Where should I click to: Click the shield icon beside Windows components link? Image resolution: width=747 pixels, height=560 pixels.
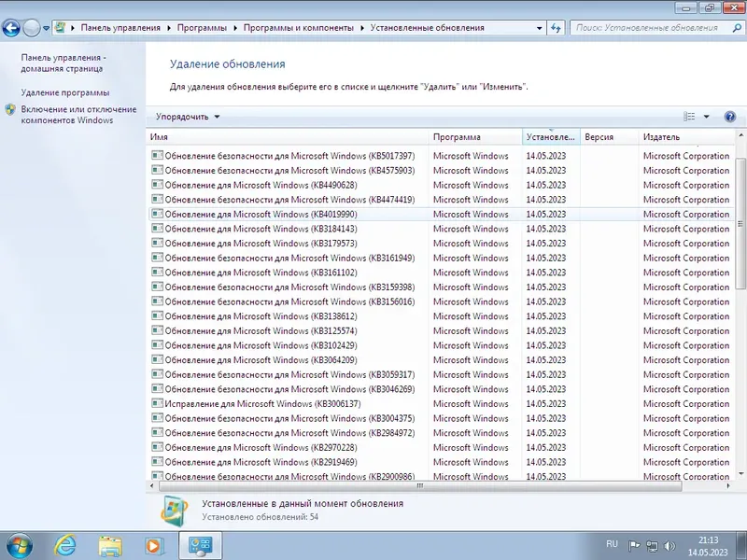pyautogui.click(x=10, y=109)
